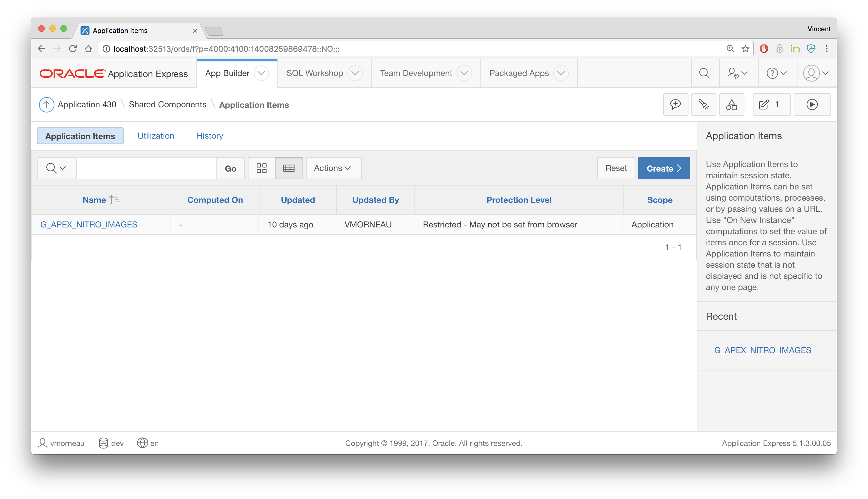Click the report search text field

[147, 168]
